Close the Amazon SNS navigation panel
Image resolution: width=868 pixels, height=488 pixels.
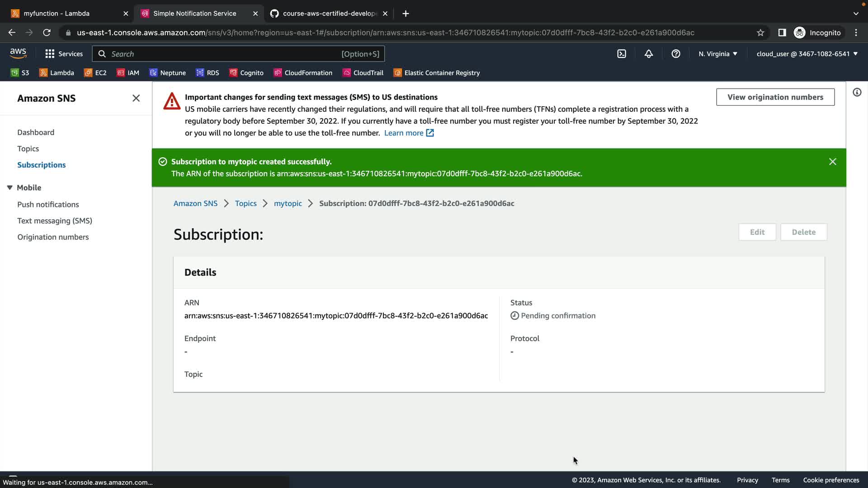(x=136, y=98)
